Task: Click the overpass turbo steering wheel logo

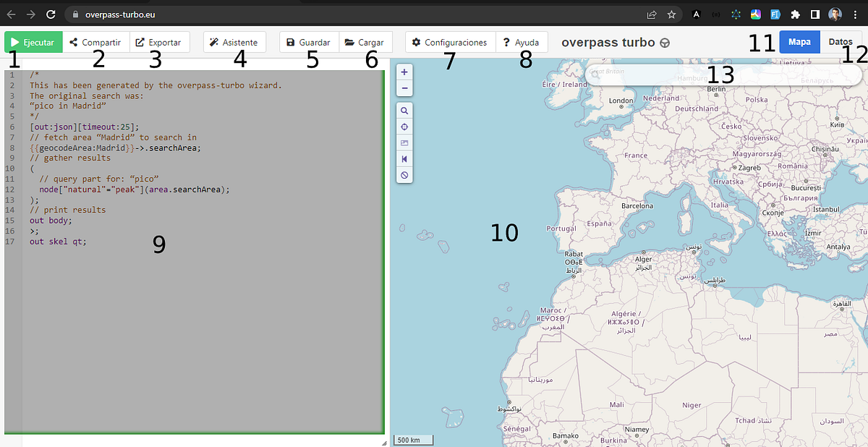Action: pyautogui.click(x=663, y=42)
